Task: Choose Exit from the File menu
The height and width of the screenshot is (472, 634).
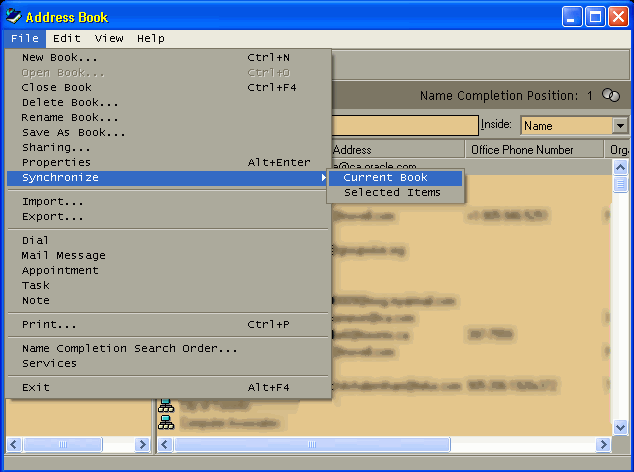Action: tap(168, 387)
